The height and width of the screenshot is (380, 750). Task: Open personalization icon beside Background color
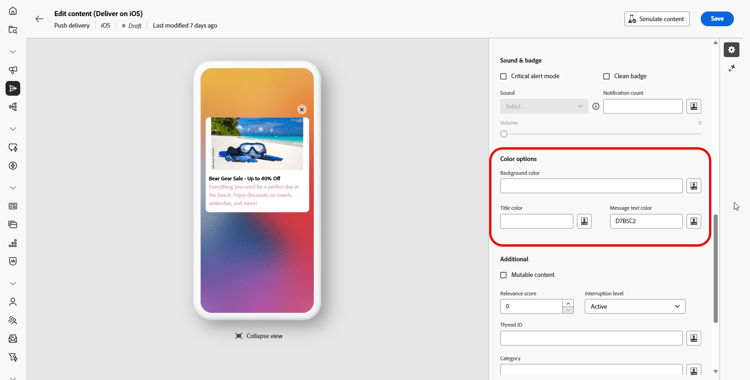point(694,186)
